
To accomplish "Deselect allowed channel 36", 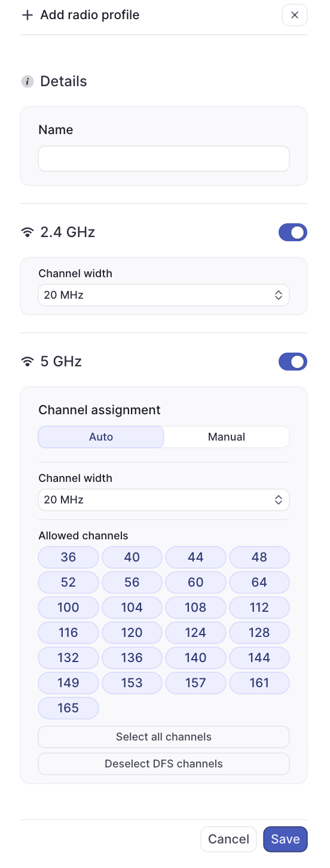I will click(68, 557).
